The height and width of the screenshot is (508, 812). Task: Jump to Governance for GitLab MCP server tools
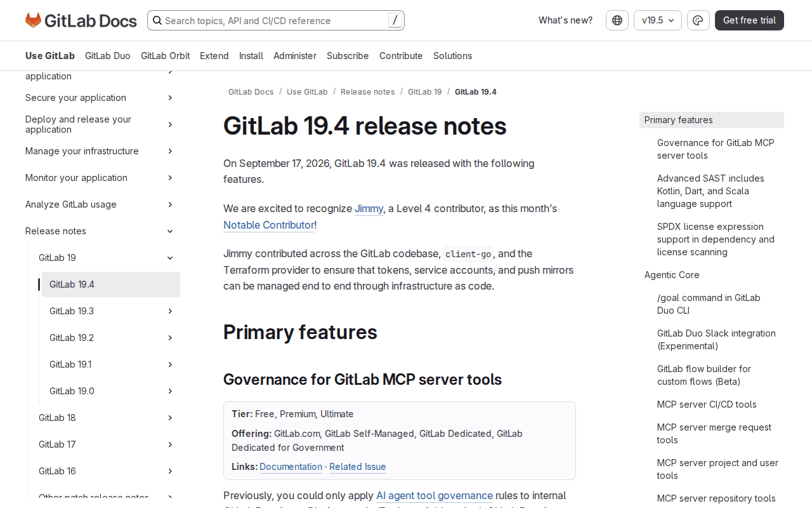[x=716, y=149]
